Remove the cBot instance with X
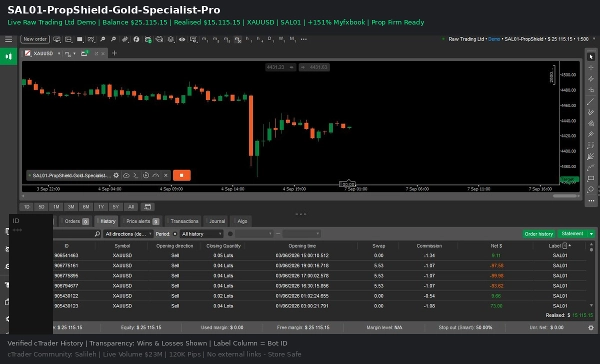Viewport: 600px width, 364px height. coord(166,175)
